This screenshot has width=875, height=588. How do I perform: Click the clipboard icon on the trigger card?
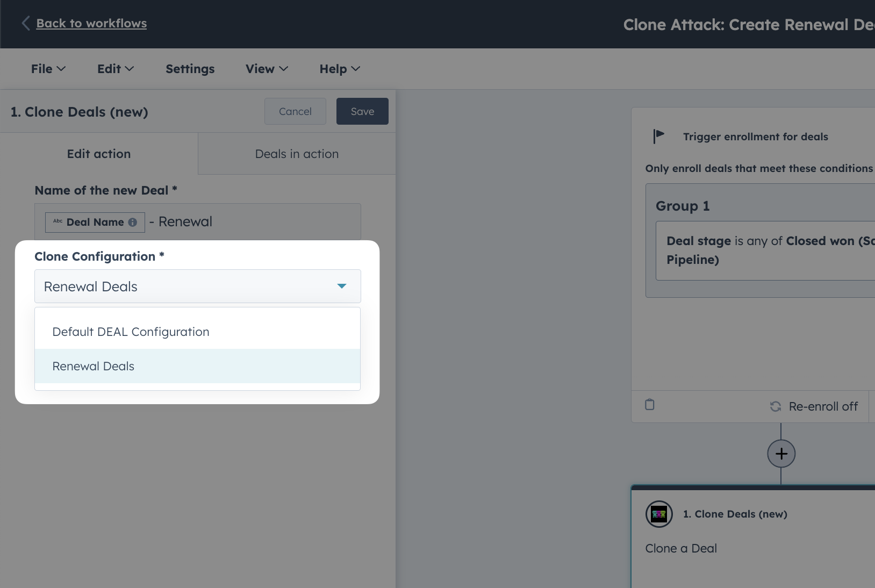click(649, 404)
